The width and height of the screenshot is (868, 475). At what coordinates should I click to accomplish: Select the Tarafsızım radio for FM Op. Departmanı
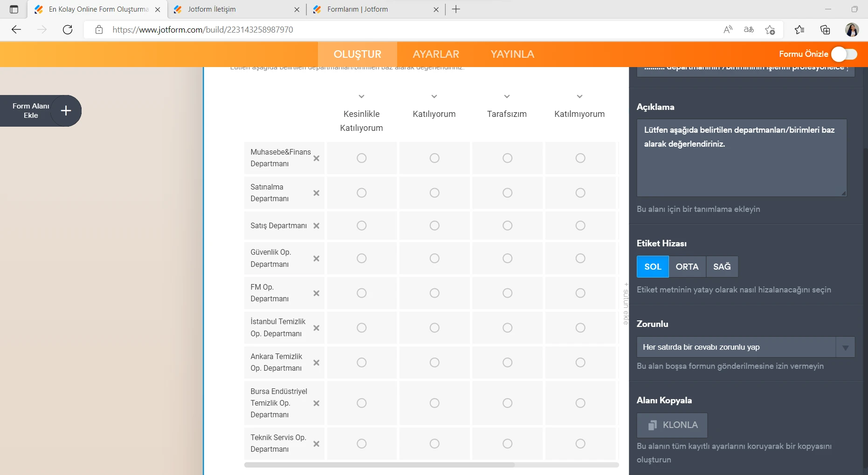[x=507, y=293]
